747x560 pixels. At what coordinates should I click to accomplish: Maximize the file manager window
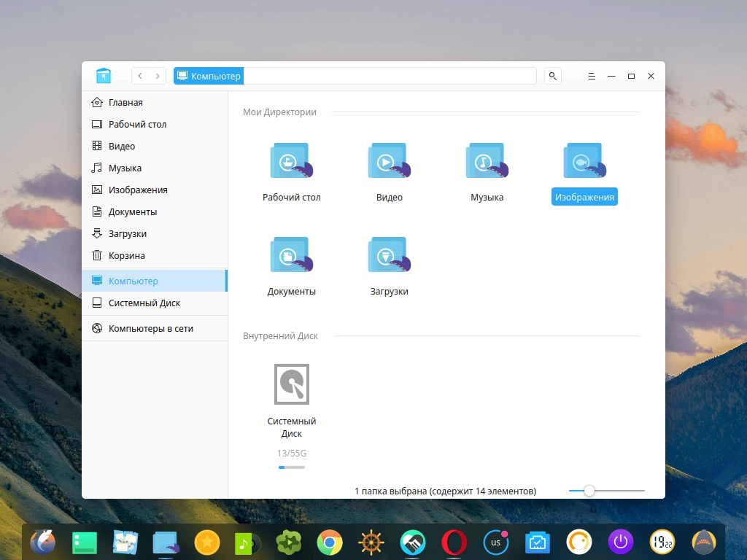631,76
